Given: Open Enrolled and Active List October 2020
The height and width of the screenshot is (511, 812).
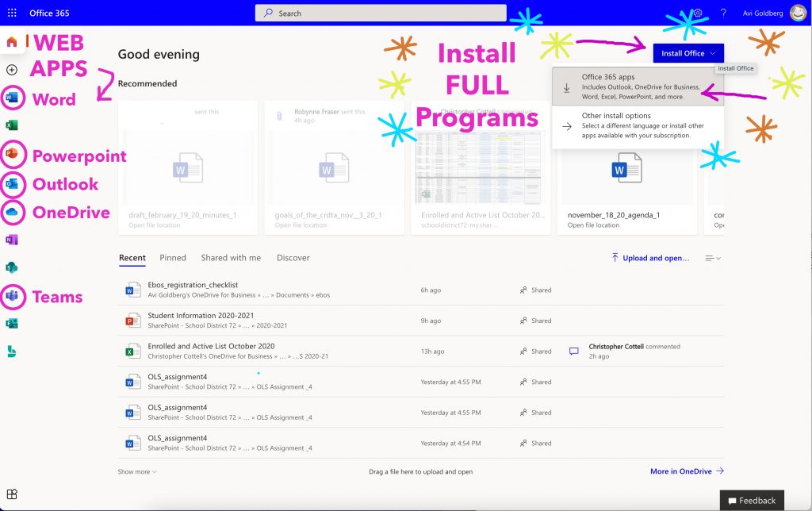Looking at the screenshot, I should point(211,346).
